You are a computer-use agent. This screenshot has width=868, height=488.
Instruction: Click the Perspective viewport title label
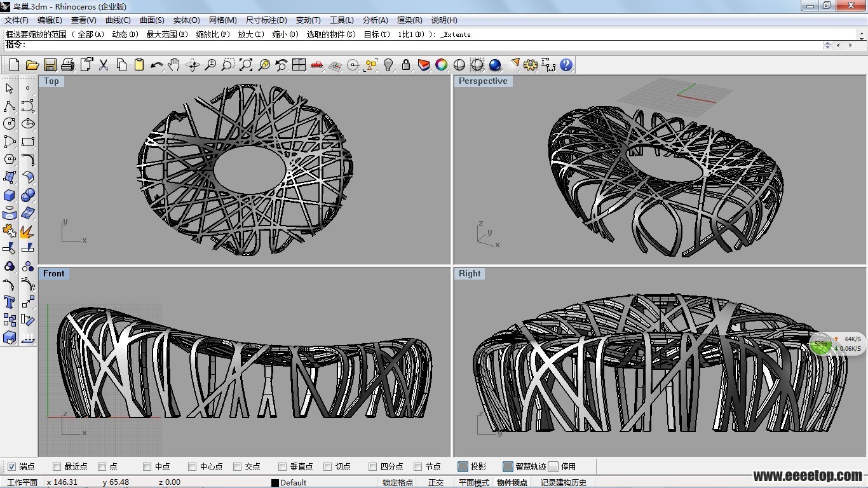coord(483,81)
